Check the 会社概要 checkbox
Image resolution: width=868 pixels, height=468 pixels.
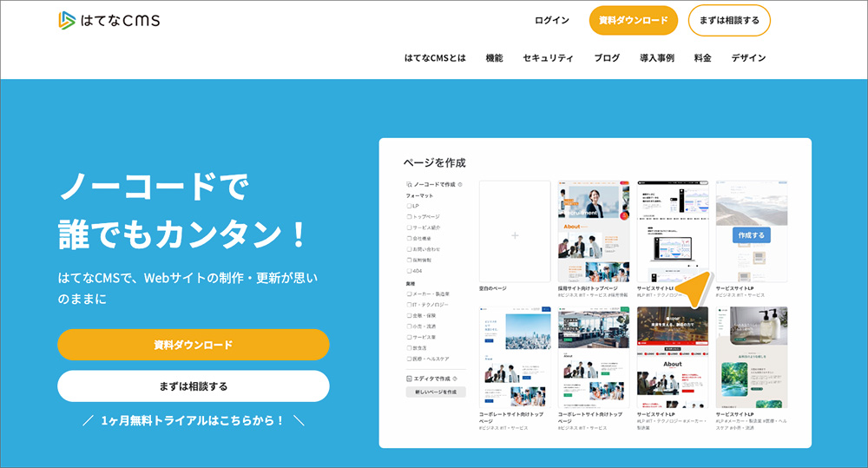[409, 238]
